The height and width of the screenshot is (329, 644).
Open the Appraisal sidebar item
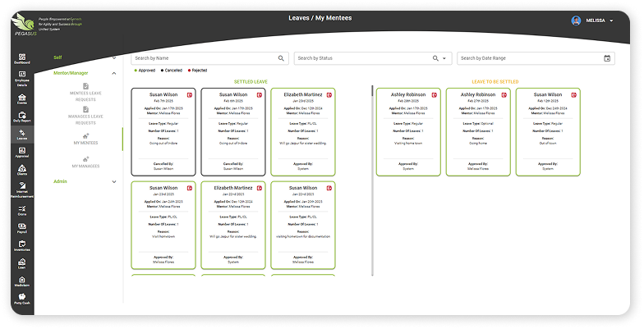click(x=22, y=153)
